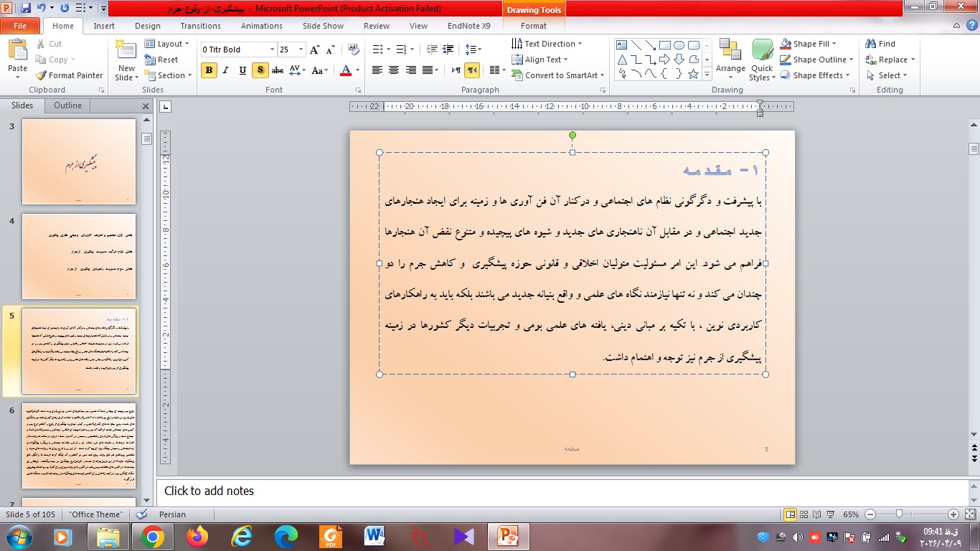Screen dimensions: 980x551
Task: Open the File menu
Action: [20, 26]
